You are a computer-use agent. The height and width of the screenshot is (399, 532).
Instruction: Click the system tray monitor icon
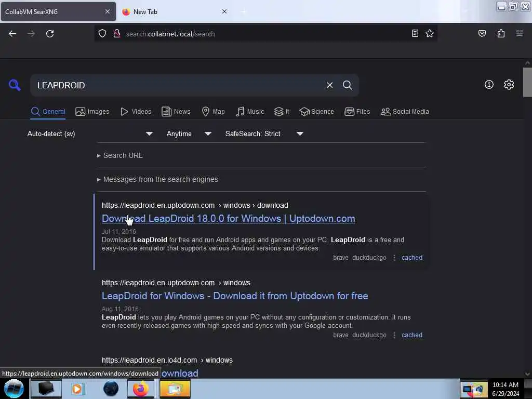pyautogui.click(x=467, y=389)
